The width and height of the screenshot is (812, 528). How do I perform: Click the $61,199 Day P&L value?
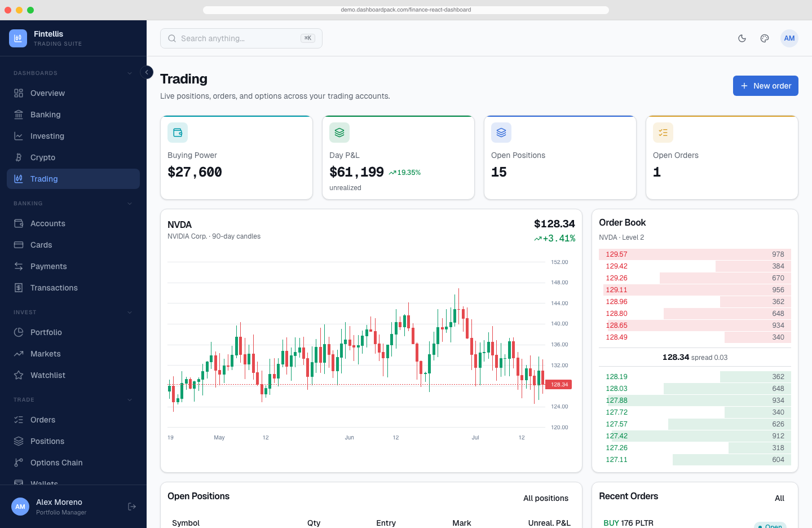(x=356, y=172)
